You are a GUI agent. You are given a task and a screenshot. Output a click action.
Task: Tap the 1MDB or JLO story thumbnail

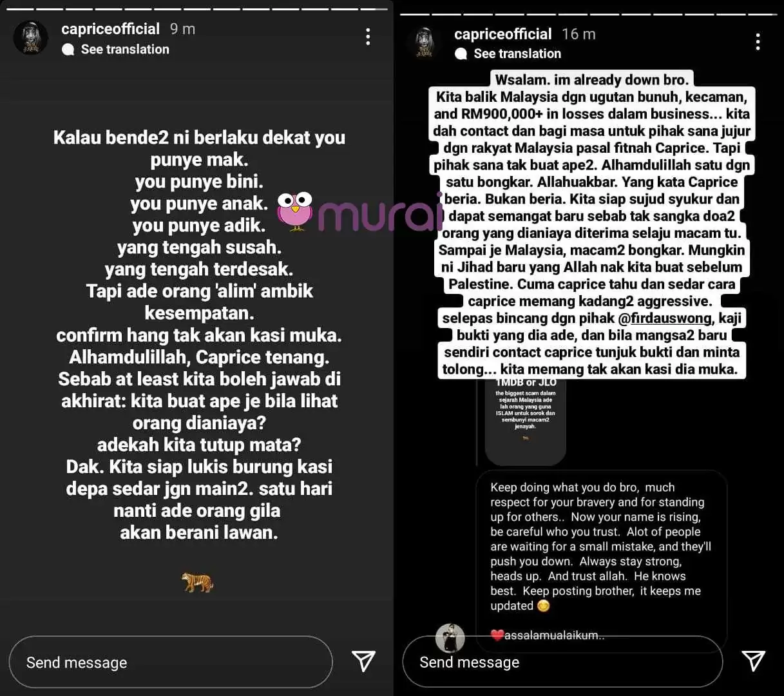click(x=525, y=422)
